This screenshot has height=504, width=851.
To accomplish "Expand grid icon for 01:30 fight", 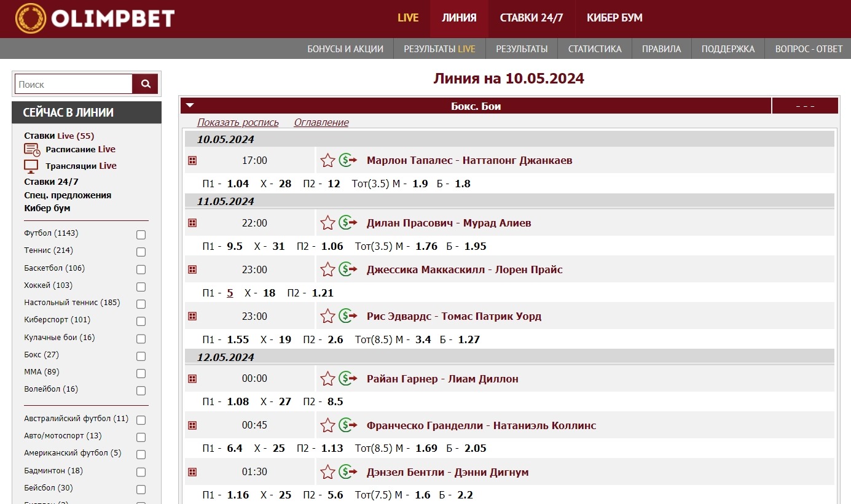I will click(192, 472).
